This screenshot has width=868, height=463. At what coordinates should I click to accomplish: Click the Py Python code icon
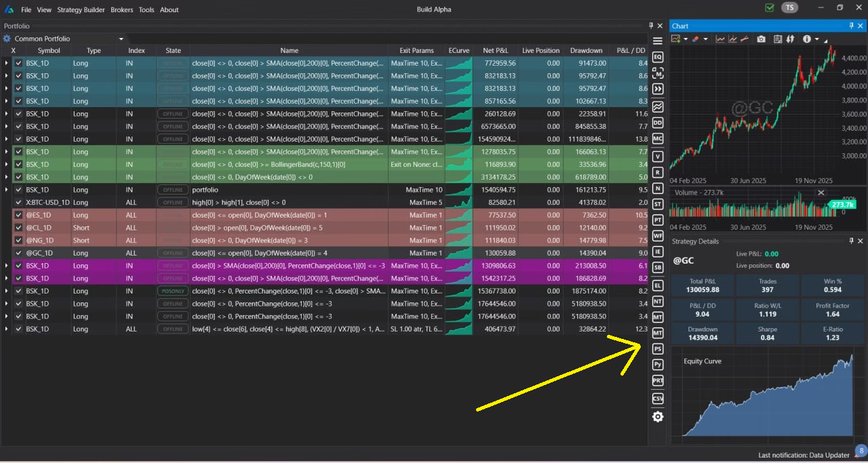[x=657, y=365]
